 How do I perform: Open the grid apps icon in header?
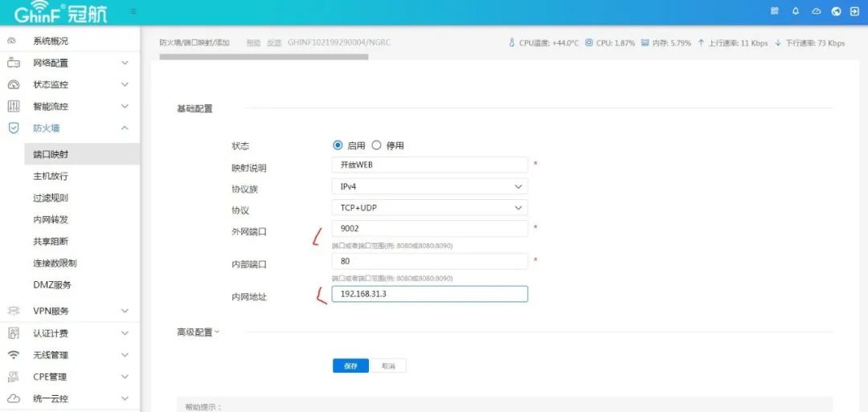(775, 11)
